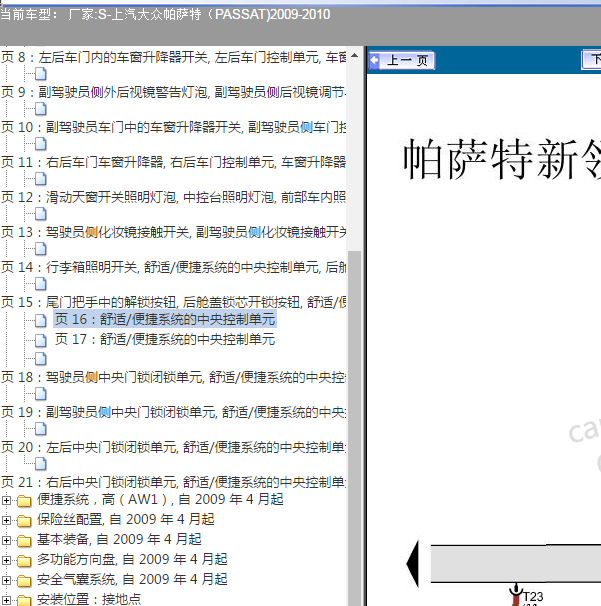Click folder icon for 安装位置：接地点
This screenshot has height=606, width=601.
tap(24, 601)
